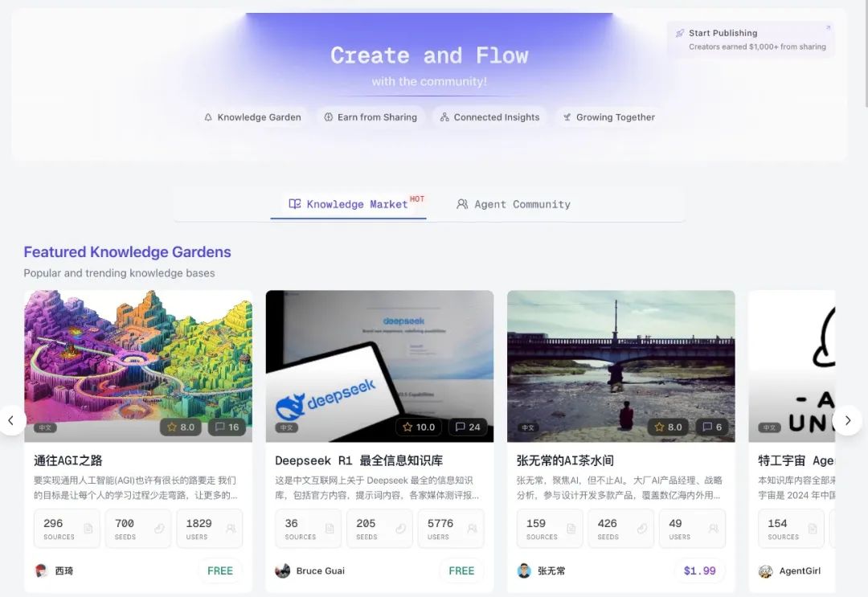This screenshot has height=597, width=868.
Task: Click the 10.0 star rating on Deepseek R1
Action: coord(419,427)
